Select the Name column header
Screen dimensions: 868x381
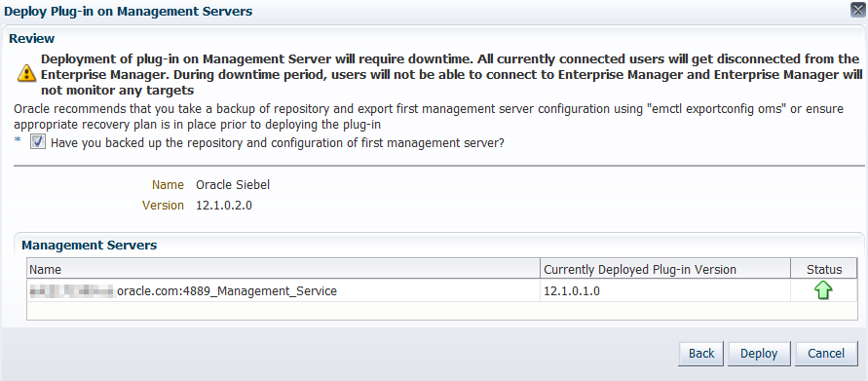283,270
